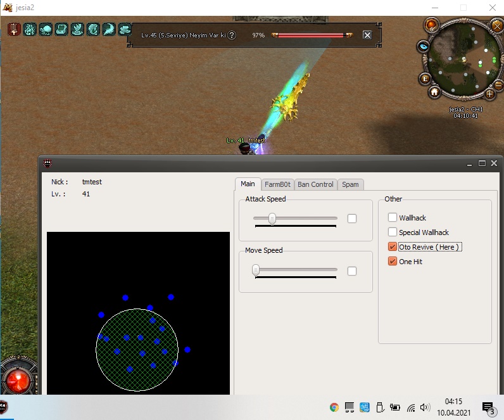Click the green radar circle
Image resolution: width=504 pixels, height=420 pixels.
137,350
